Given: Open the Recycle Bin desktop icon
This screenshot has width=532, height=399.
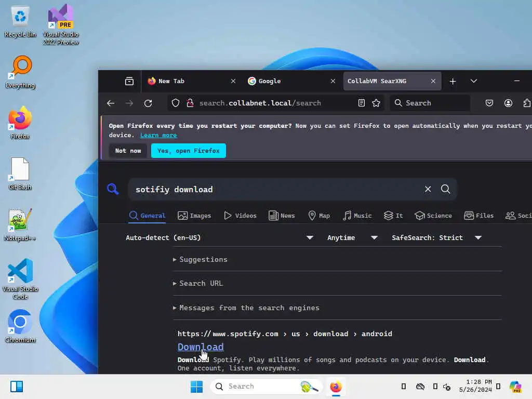Looking at the screenshot, I should (20, 22).
